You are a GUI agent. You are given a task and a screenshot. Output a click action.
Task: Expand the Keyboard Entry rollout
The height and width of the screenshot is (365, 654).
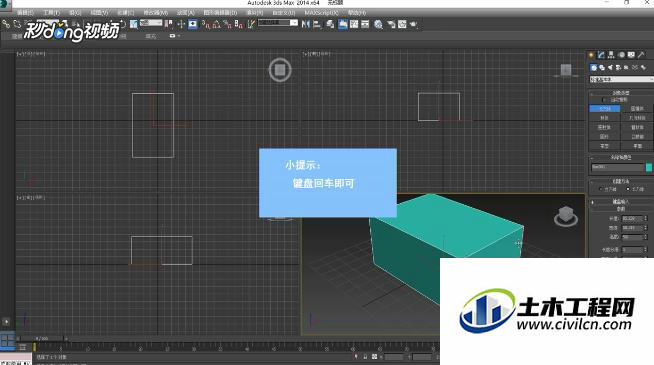pyautogui.click(x=620, y=202)
